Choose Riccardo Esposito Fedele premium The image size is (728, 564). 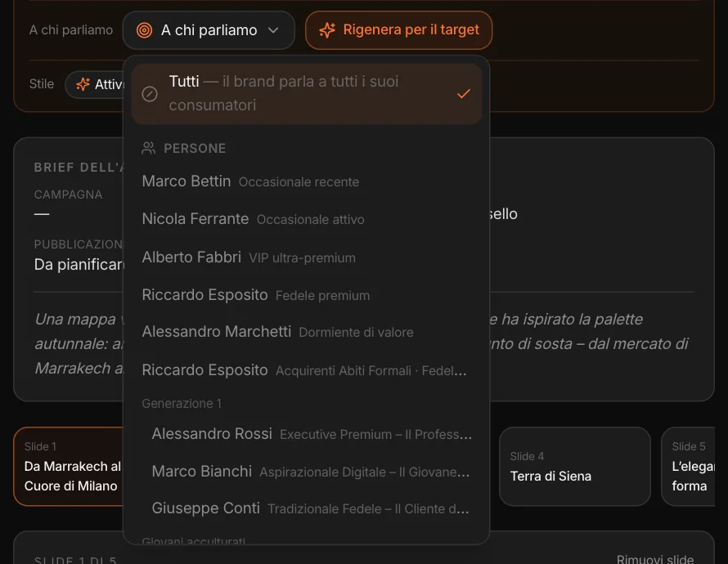tap(307, 295)
